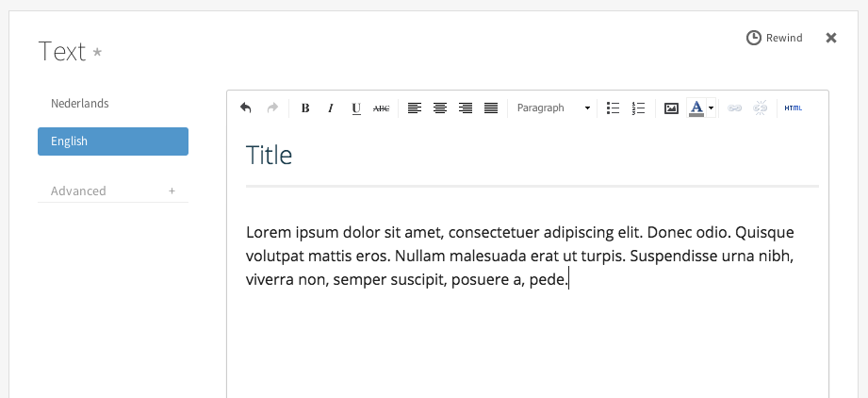The height and width of the screenshot is (398, 868).
Task: Toggle strikethrough formatting
Action: tap(381, 108)
